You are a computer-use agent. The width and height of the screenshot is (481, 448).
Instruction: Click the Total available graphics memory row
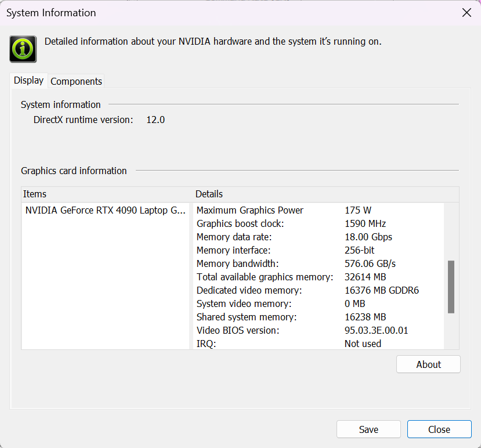pos(265,277)
